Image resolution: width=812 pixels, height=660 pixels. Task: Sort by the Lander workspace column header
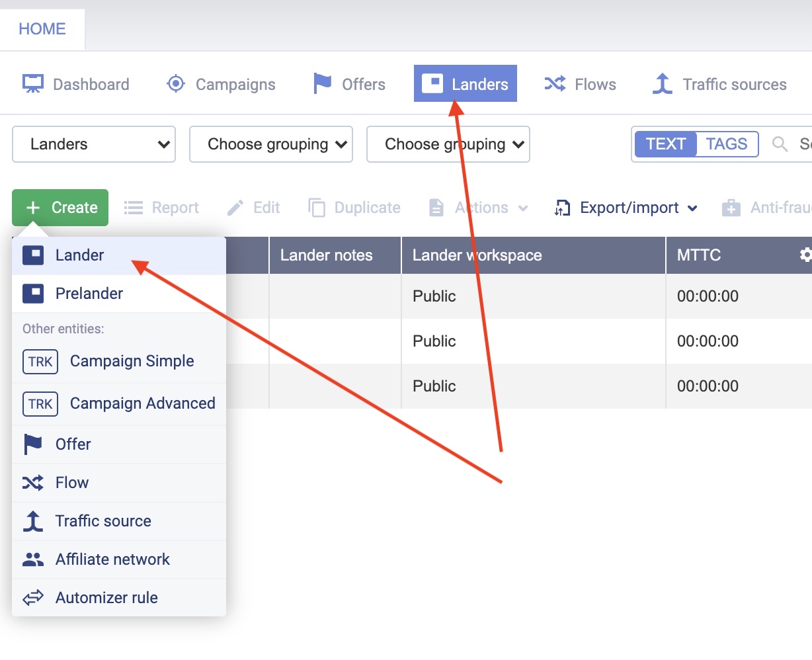click(477, 255)
